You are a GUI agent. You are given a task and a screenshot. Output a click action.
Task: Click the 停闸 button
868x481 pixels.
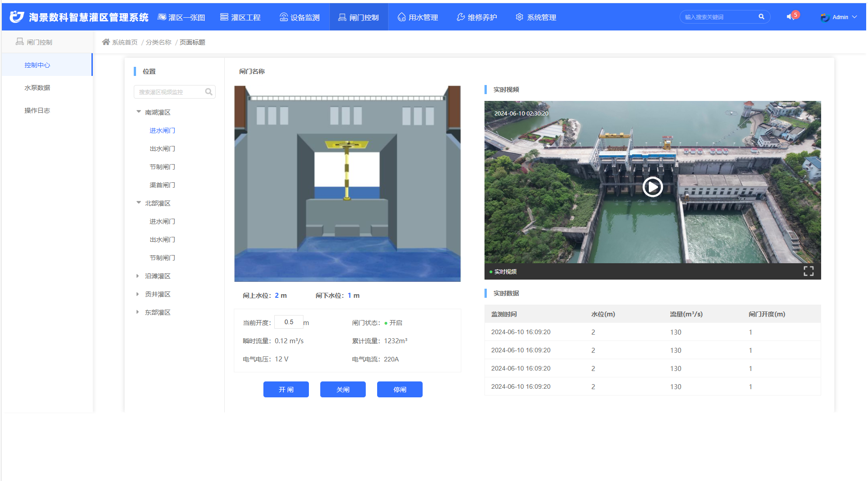pos(400,390)
